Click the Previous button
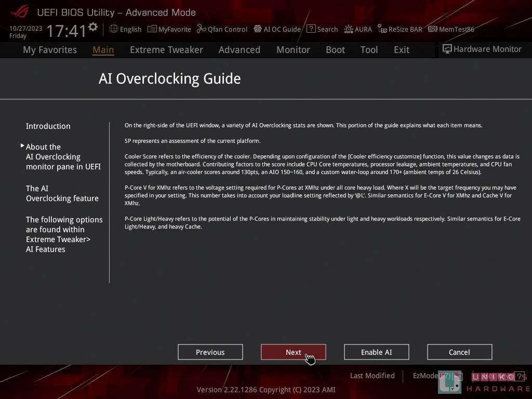 pyautogui.click(x=210, y=352)
